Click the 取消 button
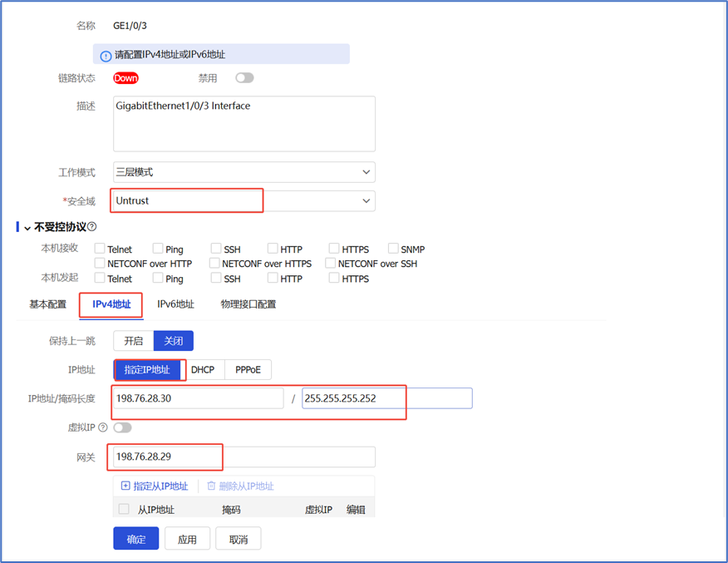 (x=239, y=539)
